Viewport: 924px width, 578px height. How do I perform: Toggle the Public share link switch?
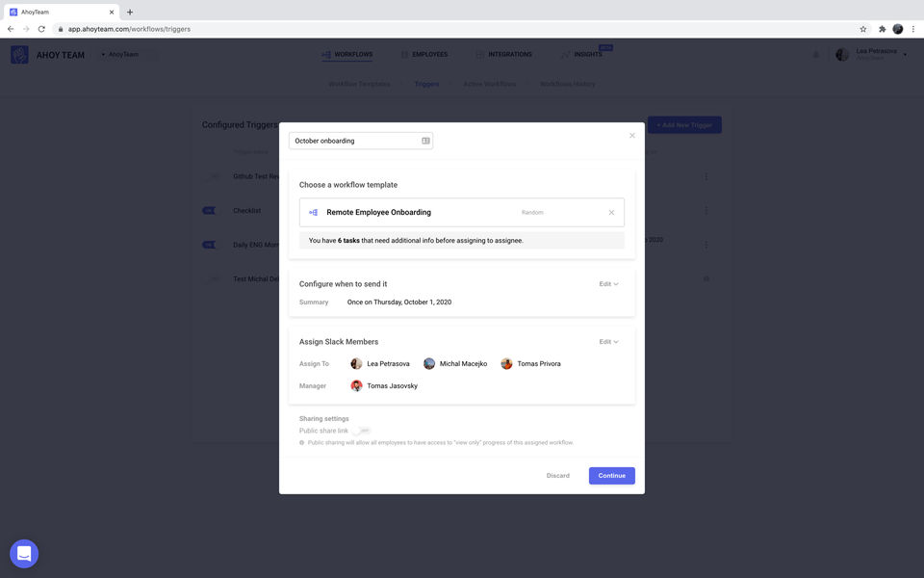[362, 431]
